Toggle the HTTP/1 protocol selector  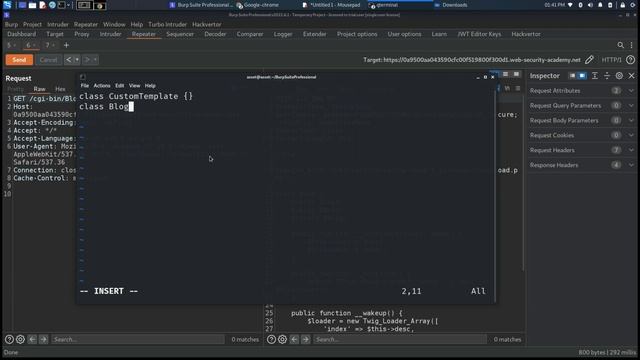point(611,60)
